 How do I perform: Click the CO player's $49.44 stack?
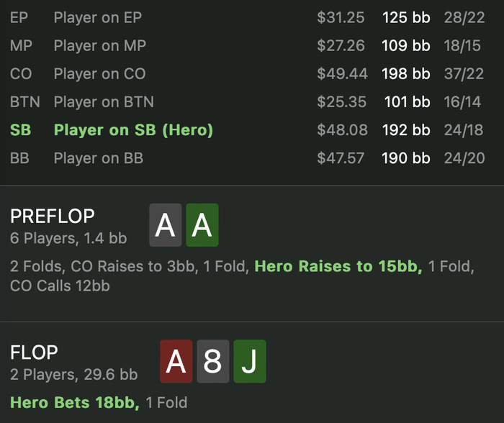[x=342, y=74]
